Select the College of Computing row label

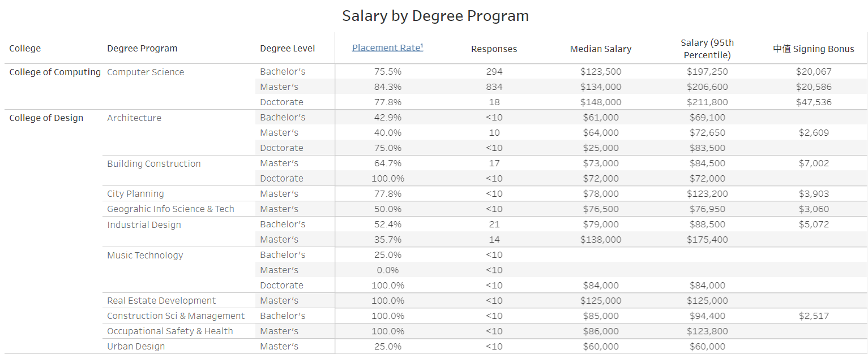click(x=55, y=72)
